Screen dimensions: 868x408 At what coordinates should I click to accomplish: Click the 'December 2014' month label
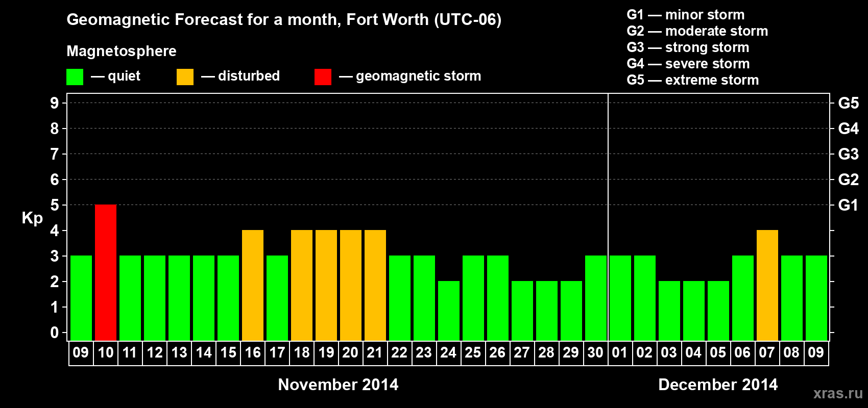pos(718,385)
